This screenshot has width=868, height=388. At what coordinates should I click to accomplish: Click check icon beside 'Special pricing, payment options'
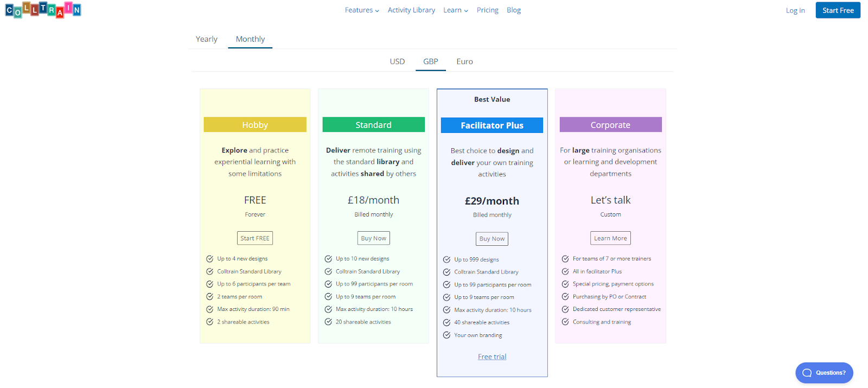pos(565,284)
